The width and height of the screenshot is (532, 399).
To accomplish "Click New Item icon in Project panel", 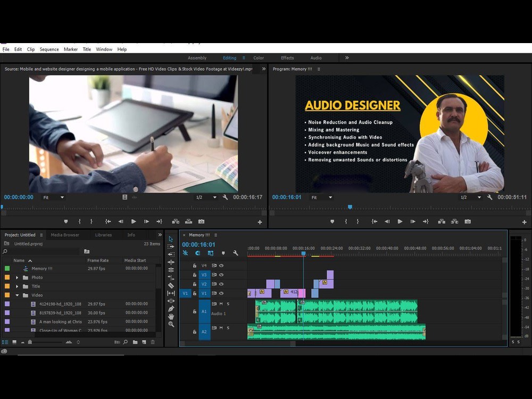I will point(144,342).
